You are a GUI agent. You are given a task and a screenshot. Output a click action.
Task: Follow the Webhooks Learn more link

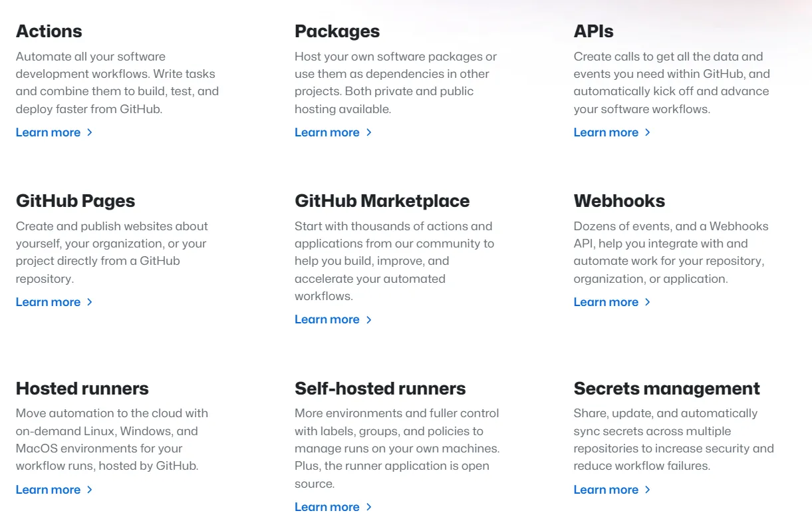[606, 302]
